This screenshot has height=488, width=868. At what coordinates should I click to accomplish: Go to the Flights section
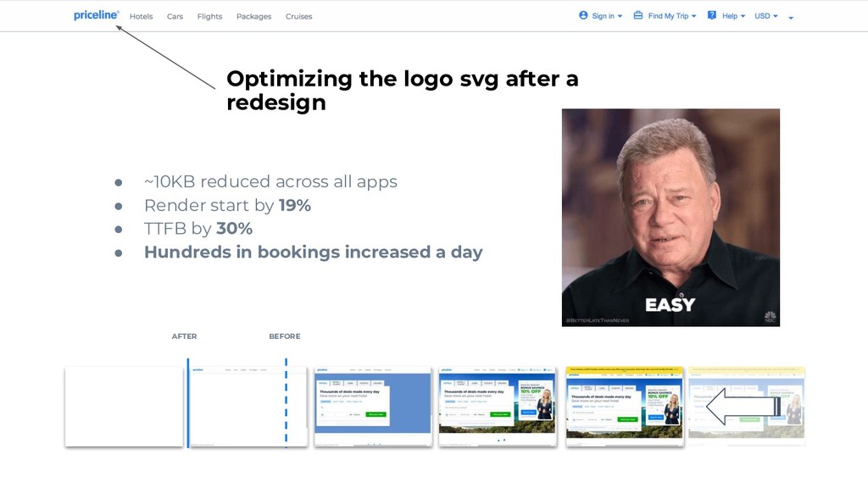tap(210, 17)
